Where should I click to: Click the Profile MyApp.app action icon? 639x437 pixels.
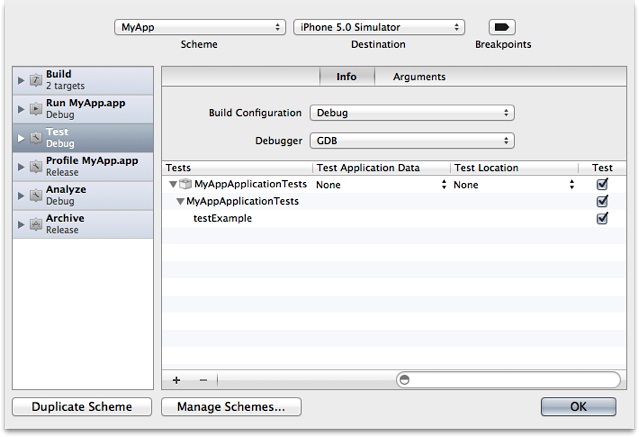[36, 166]
